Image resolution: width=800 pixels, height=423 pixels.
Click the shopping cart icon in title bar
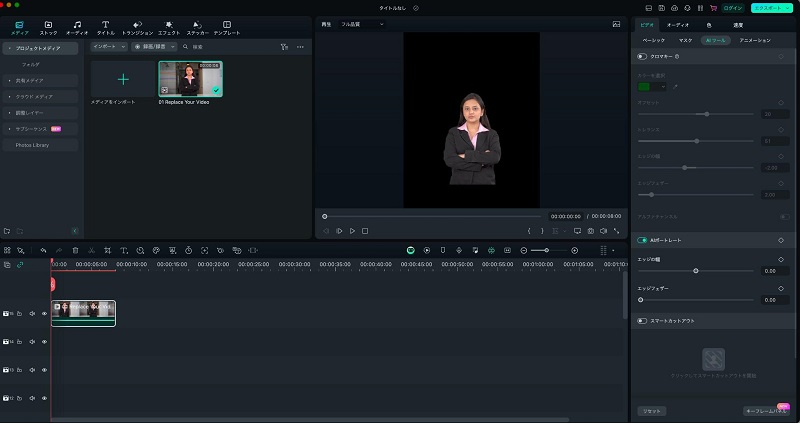[x=713, y=8]
